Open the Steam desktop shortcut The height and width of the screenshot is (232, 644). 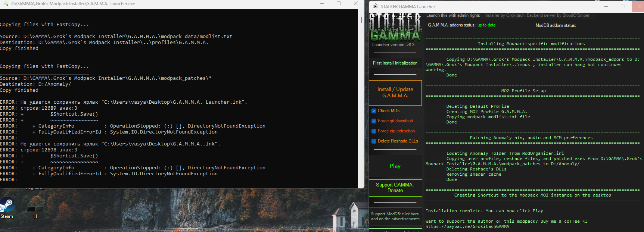7,206
